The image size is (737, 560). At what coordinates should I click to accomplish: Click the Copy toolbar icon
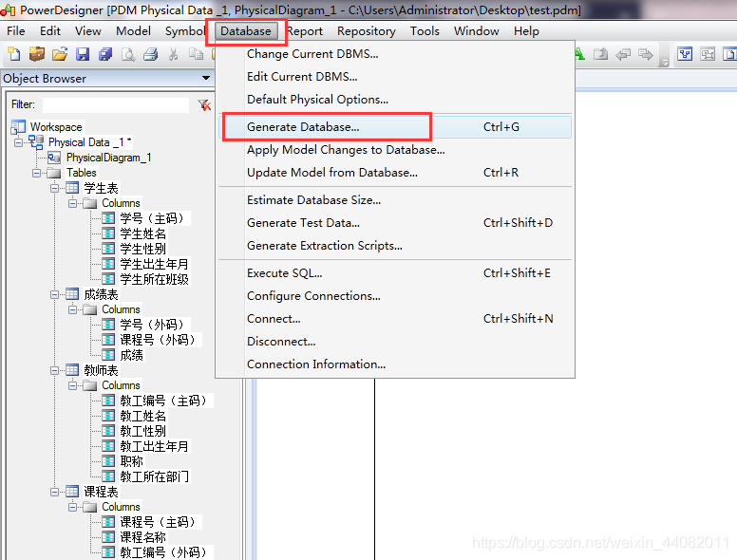point(196,54)
